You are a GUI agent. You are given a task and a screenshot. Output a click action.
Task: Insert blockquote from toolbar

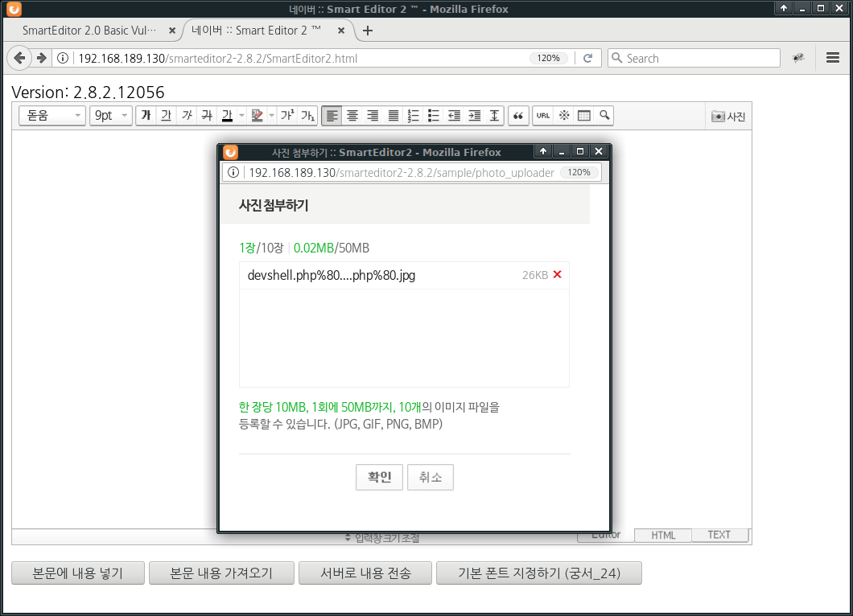tap(518, 115)
